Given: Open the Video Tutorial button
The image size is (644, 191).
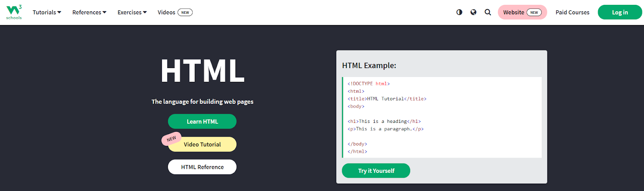Looking at the screenshot, I should [202, 144].
